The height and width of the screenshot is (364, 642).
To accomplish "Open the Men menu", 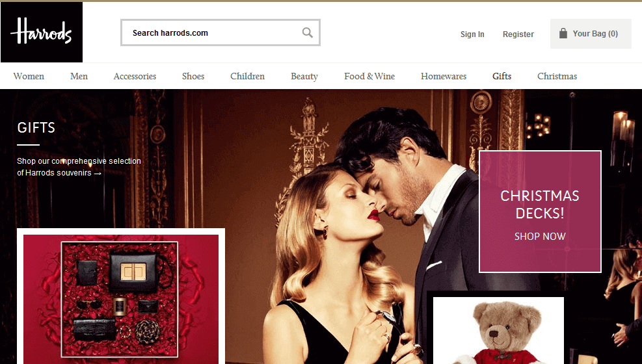I will [x=79, y=76].
